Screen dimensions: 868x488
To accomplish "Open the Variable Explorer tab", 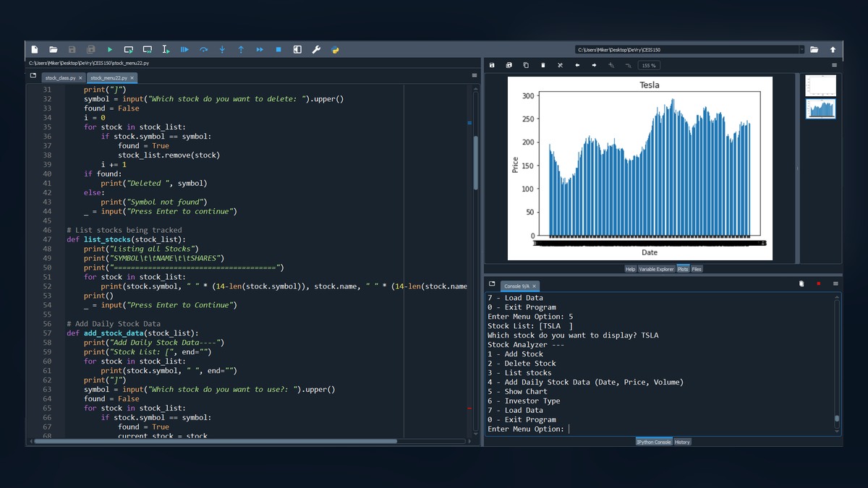I will click(656, 269).
